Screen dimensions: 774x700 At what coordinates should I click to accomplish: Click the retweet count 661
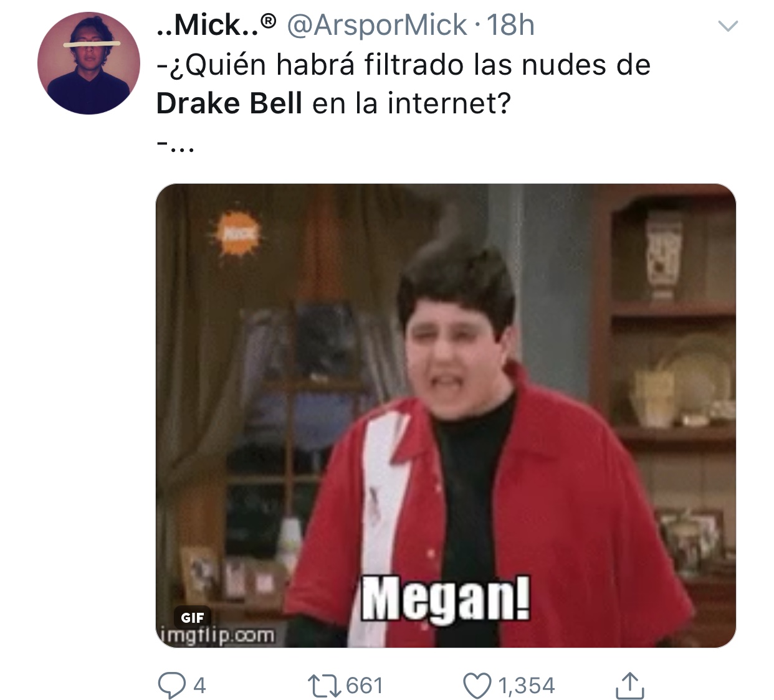(365, 686)
